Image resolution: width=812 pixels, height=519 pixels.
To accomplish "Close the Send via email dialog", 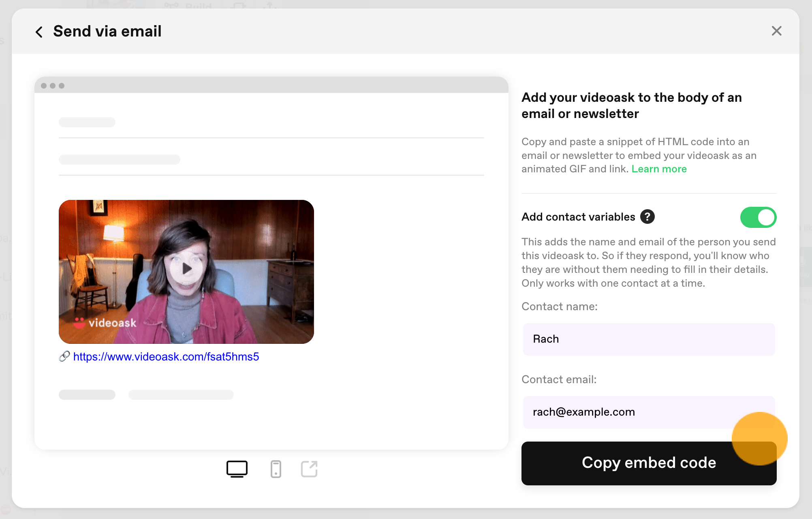I will (x=776, y=31).
